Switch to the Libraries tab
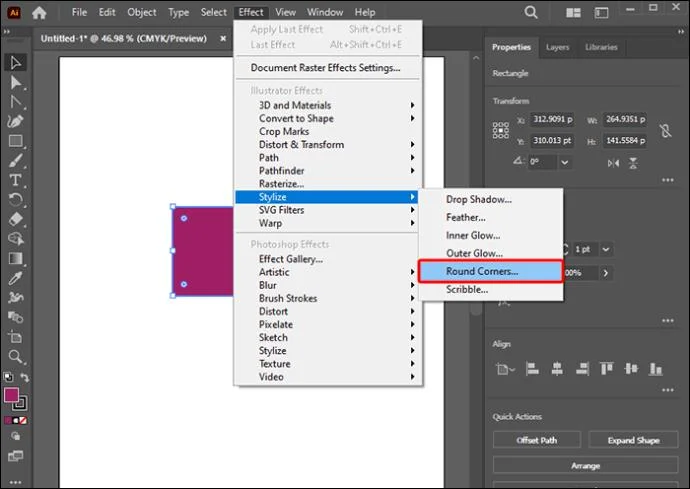The height and width of the screenshot is (489, 690). [601, 47]
